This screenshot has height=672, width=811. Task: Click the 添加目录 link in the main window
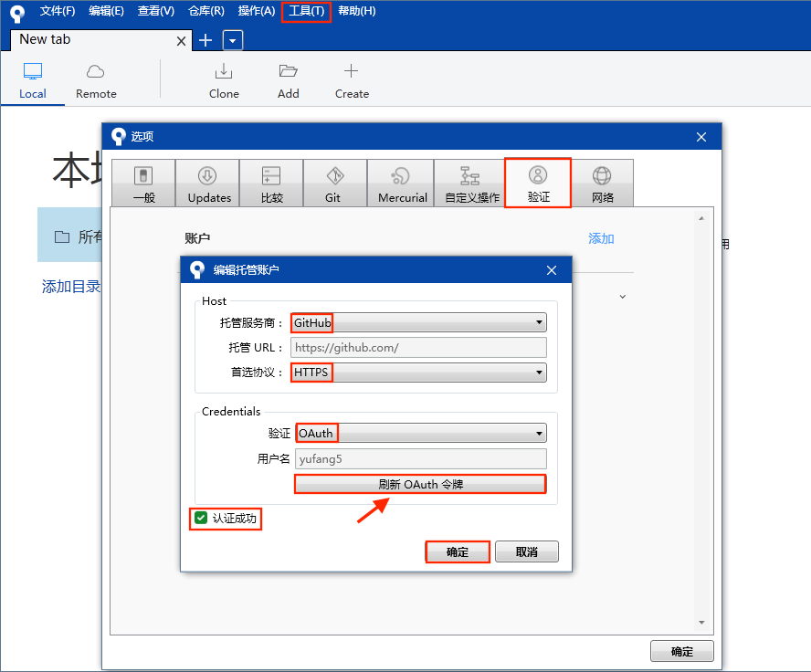point(71,287)
